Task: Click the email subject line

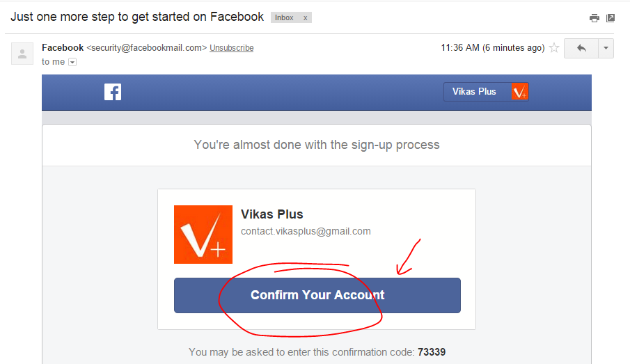Action: click(x=137, y=17)
